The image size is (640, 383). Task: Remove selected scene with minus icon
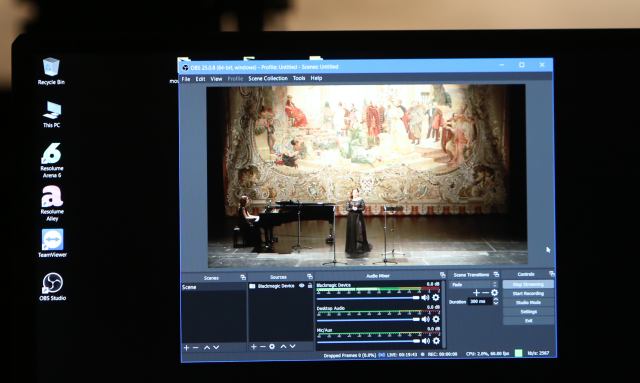click(196, 347)
